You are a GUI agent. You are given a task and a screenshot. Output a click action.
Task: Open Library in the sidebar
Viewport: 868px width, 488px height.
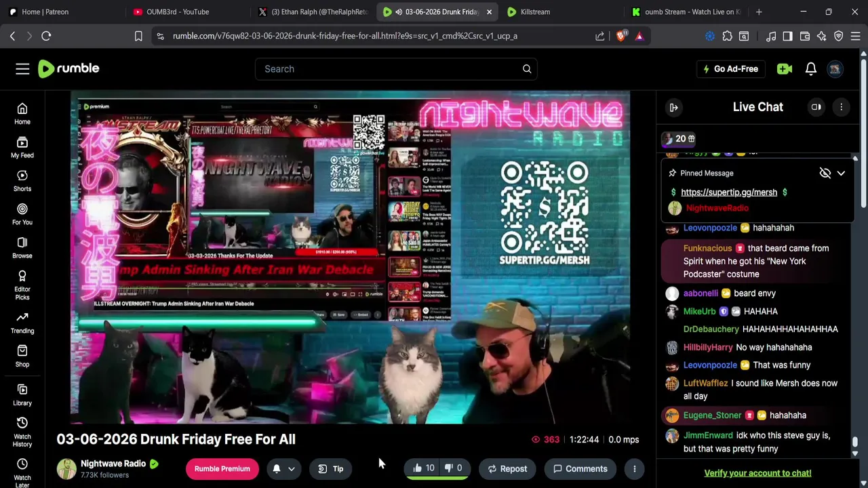(22, 394)
